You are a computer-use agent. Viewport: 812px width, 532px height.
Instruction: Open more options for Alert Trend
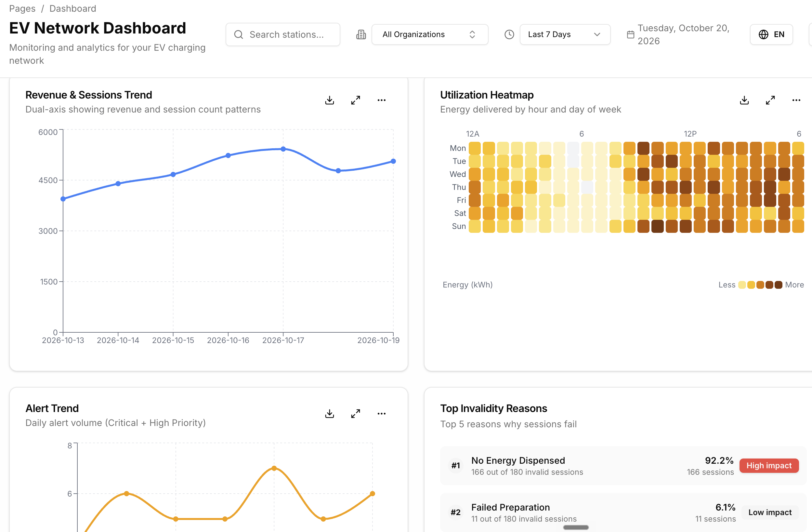pyautogui.click(x=381, y=414)
